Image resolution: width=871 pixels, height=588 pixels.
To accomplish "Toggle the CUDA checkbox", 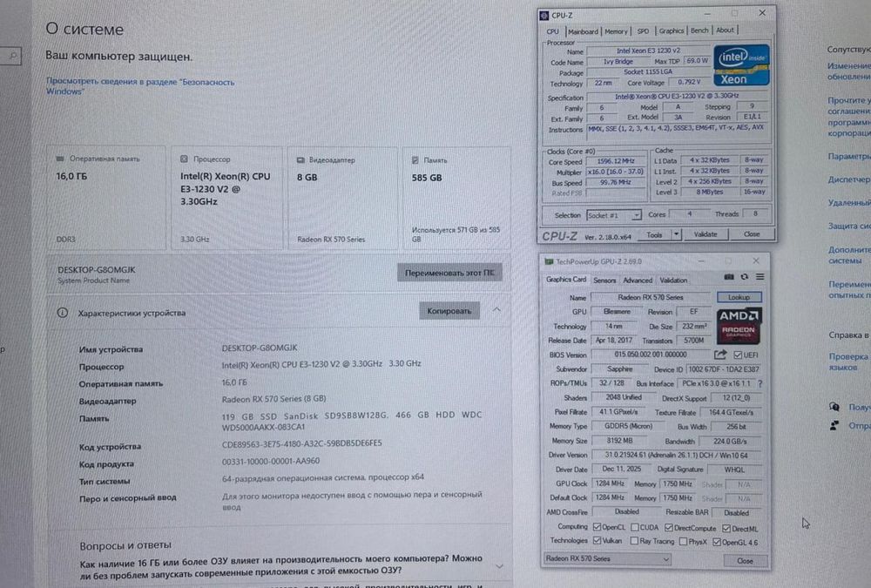I will (634, 527).
